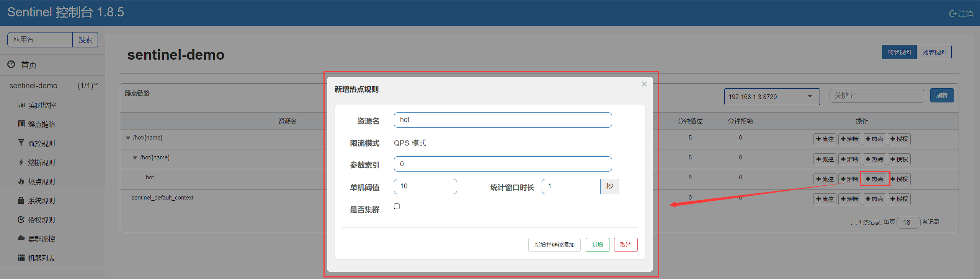Add 授权 rule for nested /hot/{name} row
Viewport: 980px width, 279px height.
point(899,159)
